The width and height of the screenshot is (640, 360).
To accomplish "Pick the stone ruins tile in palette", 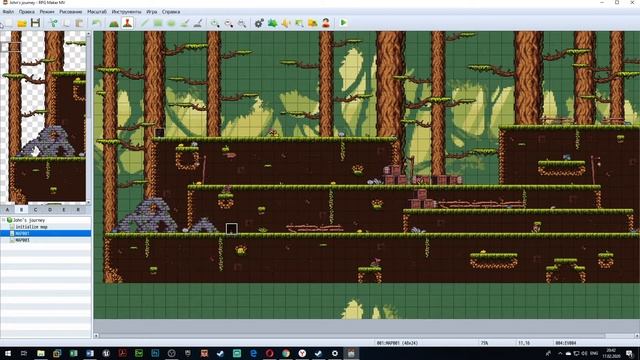I will point(48,142).
